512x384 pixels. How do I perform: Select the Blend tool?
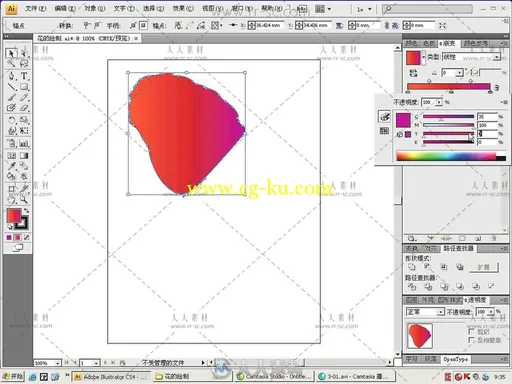coord(24,166)
